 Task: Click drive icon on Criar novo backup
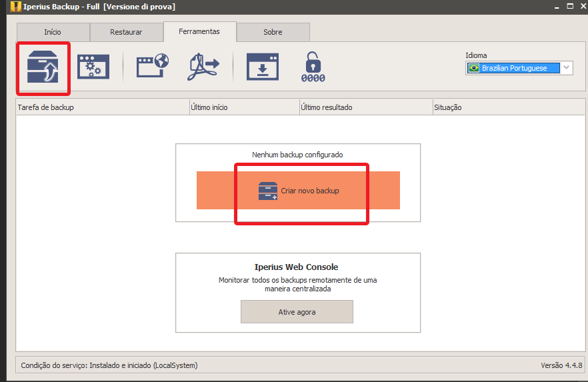268,191
